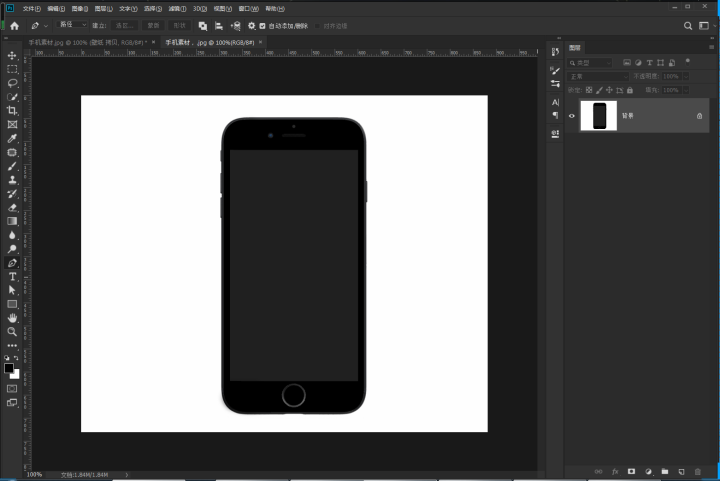
Task: Open the pen tool mode dropdown
Action: click(72, 25)
